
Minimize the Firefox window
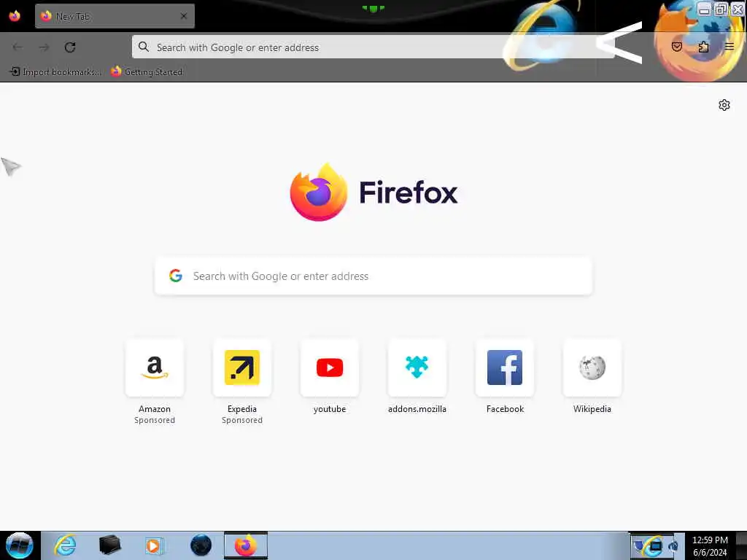[704, 9]
